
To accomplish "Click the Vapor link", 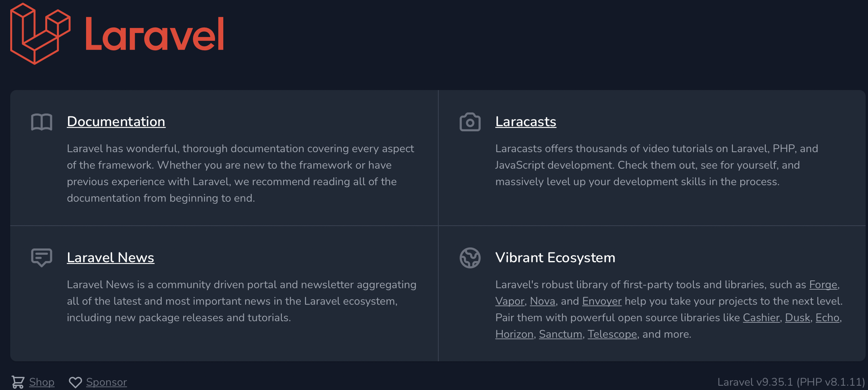I will point(509,301).
